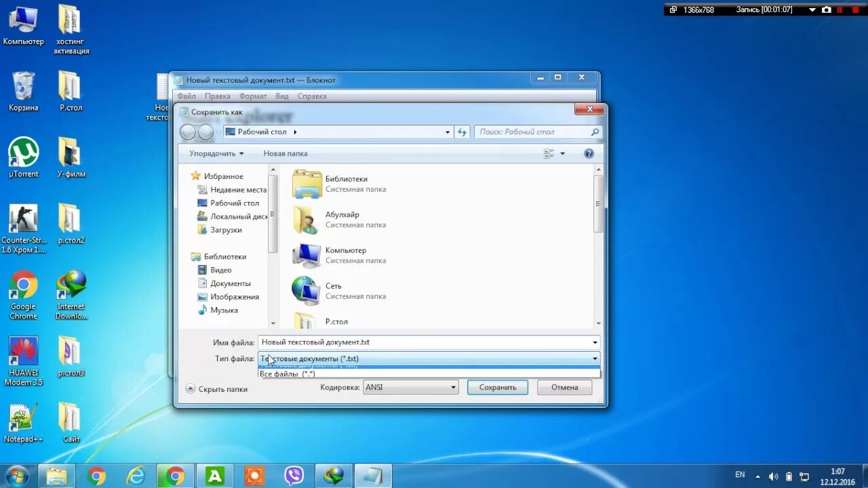Open the Корзина recycle bin icon
This screenshot has height=488, width=868.
click(23, 91)
